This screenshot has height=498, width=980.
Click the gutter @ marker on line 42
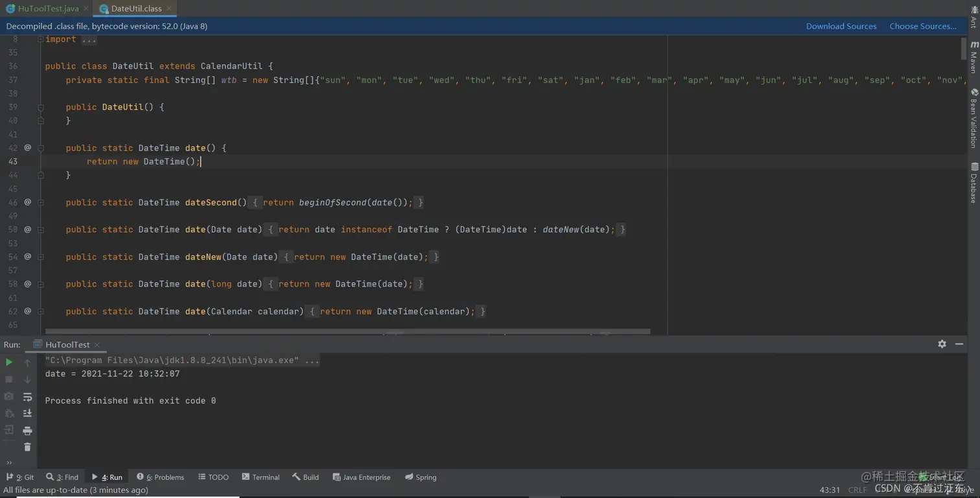coord(28,148)
